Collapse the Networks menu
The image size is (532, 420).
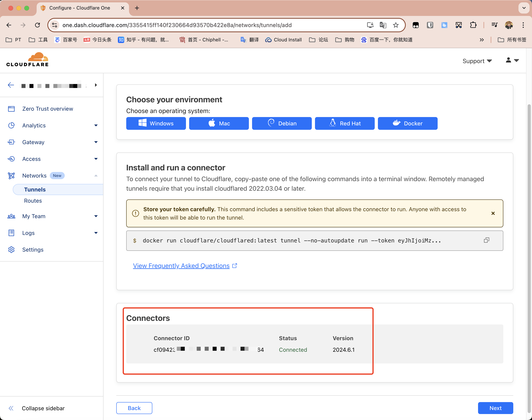tap(96, 176)
